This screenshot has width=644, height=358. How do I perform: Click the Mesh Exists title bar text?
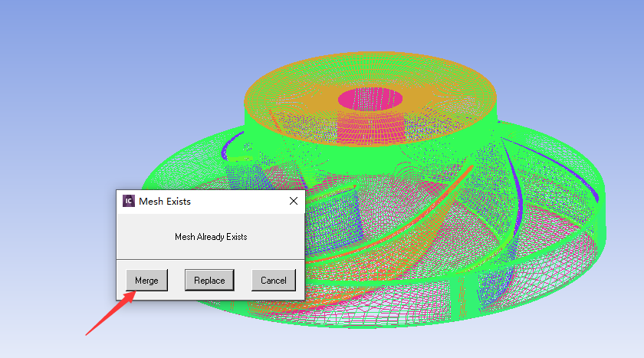[x=165, y=201]
